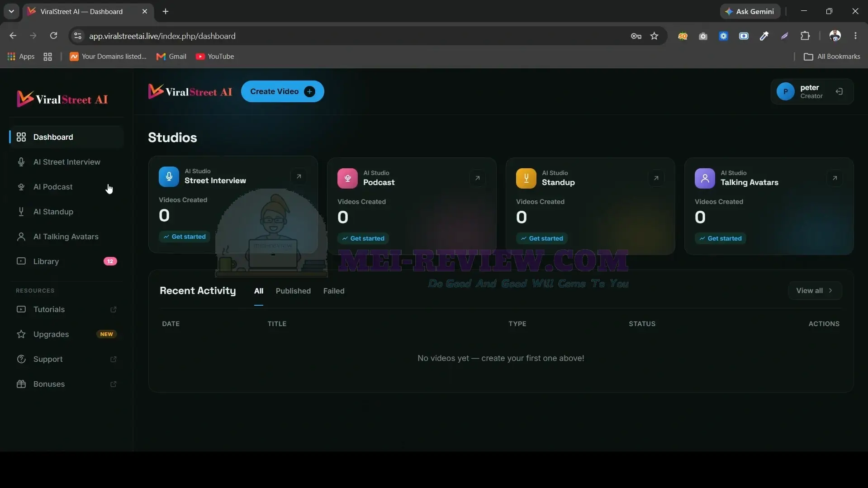The height and width of the screenshot is (488, 868).
Task: Open the password key icon in address bar
Action: point(636,36)
